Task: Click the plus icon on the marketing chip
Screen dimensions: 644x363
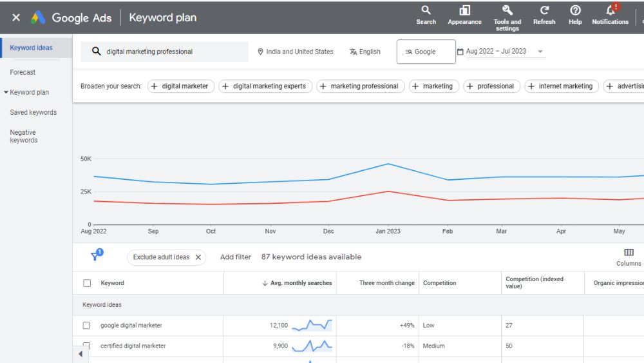Action: click(415, 86)
